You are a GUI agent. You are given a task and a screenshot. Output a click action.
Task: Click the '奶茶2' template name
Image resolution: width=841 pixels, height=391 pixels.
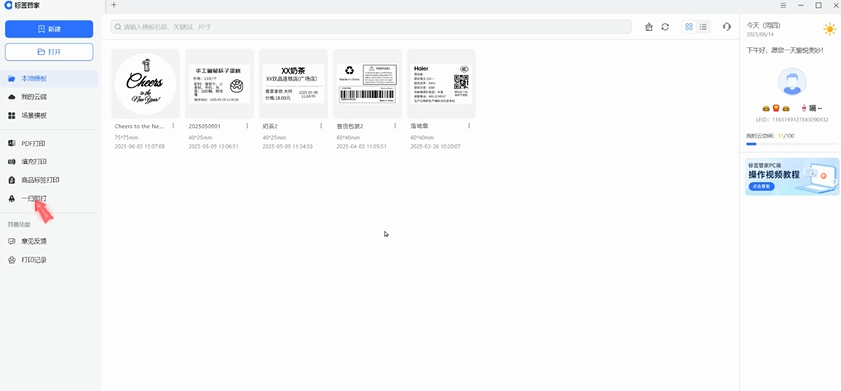click(x=270, y=126)
